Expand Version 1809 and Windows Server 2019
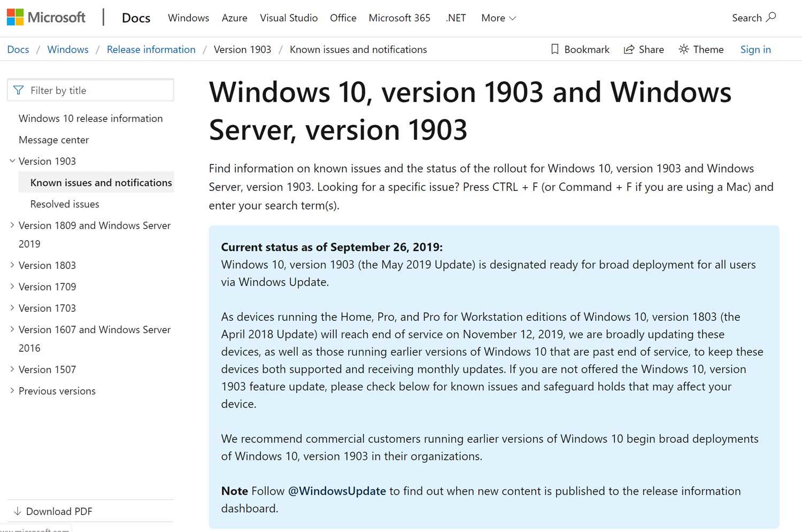The height and width of the screenshot is (532, 802). [x=12, y=225]
